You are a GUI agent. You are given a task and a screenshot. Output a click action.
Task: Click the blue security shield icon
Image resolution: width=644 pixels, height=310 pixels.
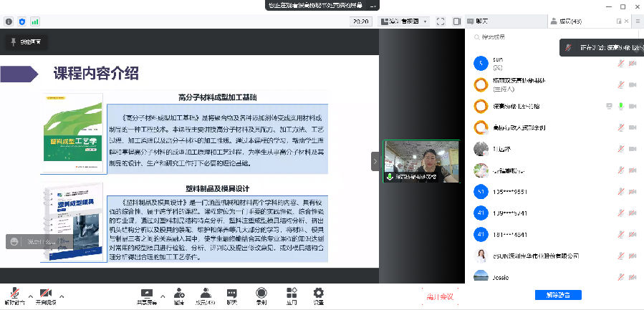22,21
